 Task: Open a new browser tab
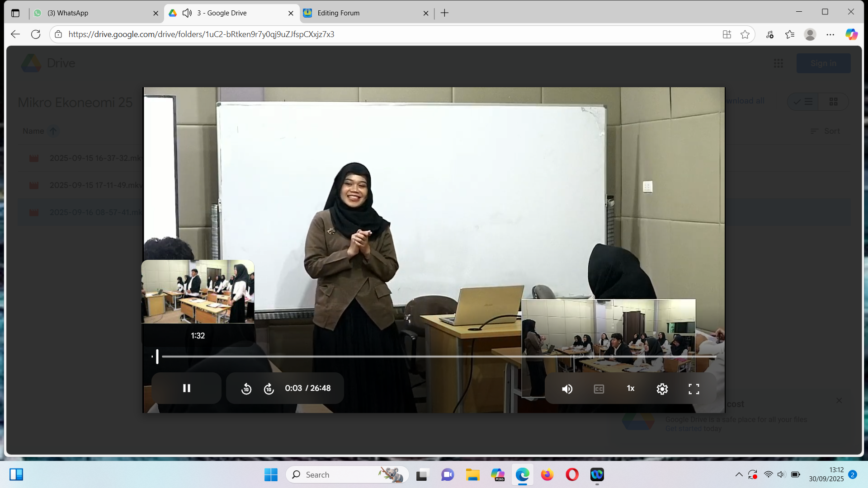coord(444,13)
